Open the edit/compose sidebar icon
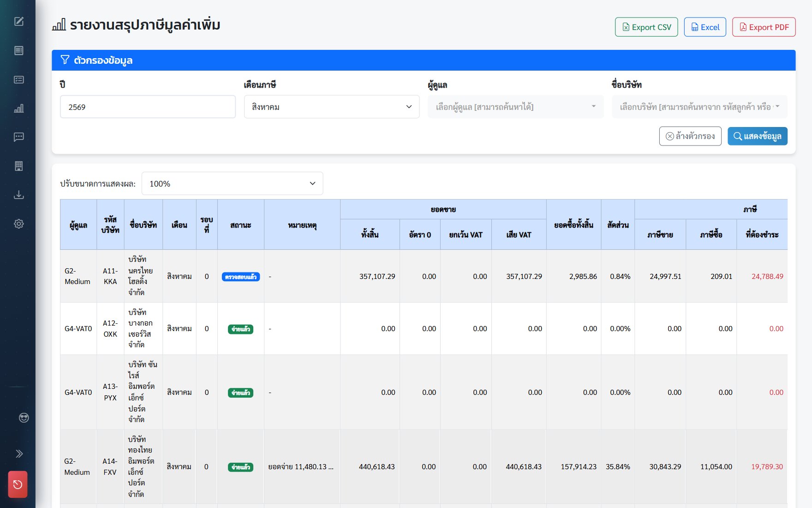 [19, 21]
